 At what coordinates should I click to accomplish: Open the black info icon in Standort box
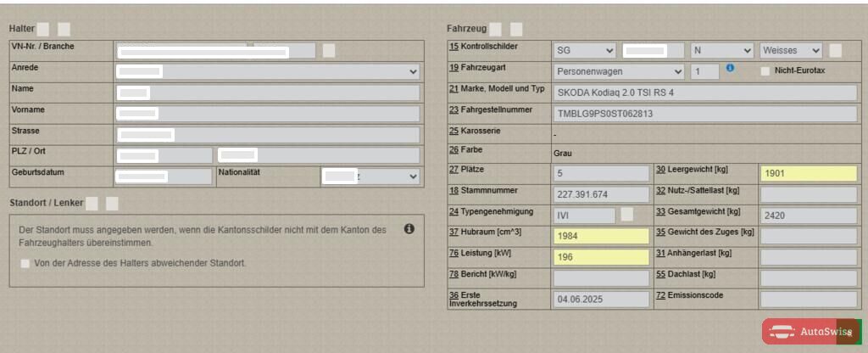[x=409, y=228]
